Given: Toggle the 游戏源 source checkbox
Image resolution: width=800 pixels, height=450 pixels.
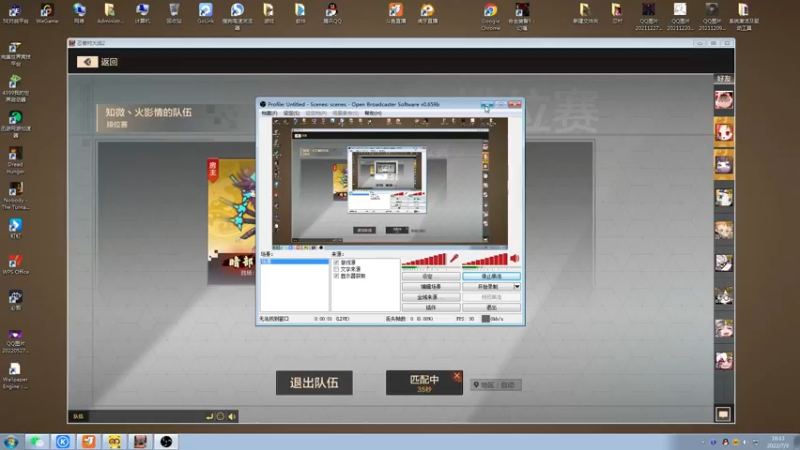Looking at the screenshot, I should click(x=336, y=262).
